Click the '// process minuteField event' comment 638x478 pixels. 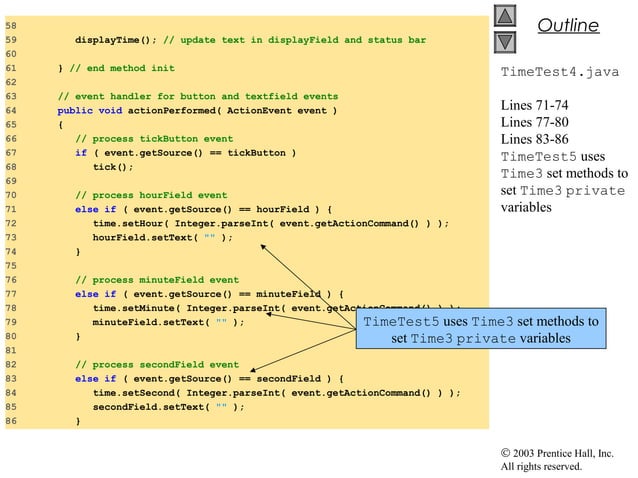click(x=157, y=280)
